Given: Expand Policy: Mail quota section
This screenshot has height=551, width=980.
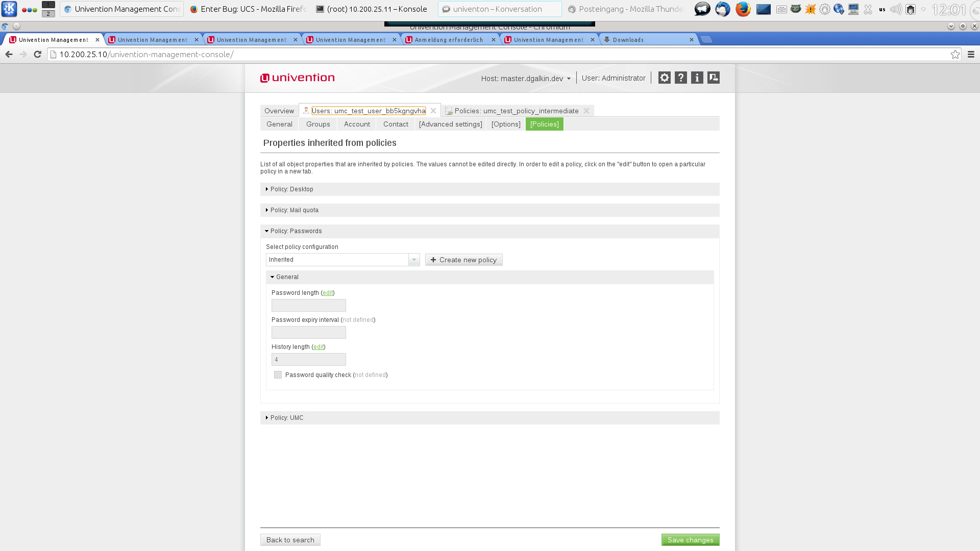Looking at the screenshot, I should (294, 210).
